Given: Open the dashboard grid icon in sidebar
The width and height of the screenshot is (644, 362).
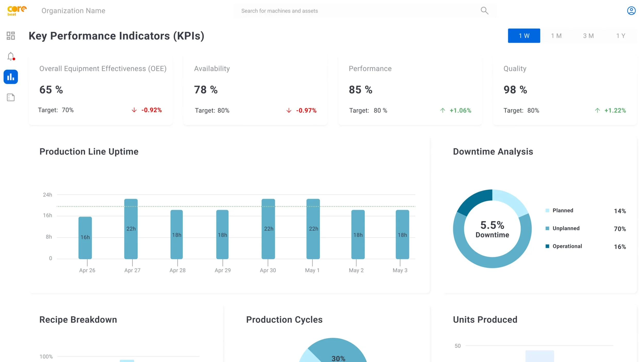Looking at the screenshot, I should [x=11, y=36].
